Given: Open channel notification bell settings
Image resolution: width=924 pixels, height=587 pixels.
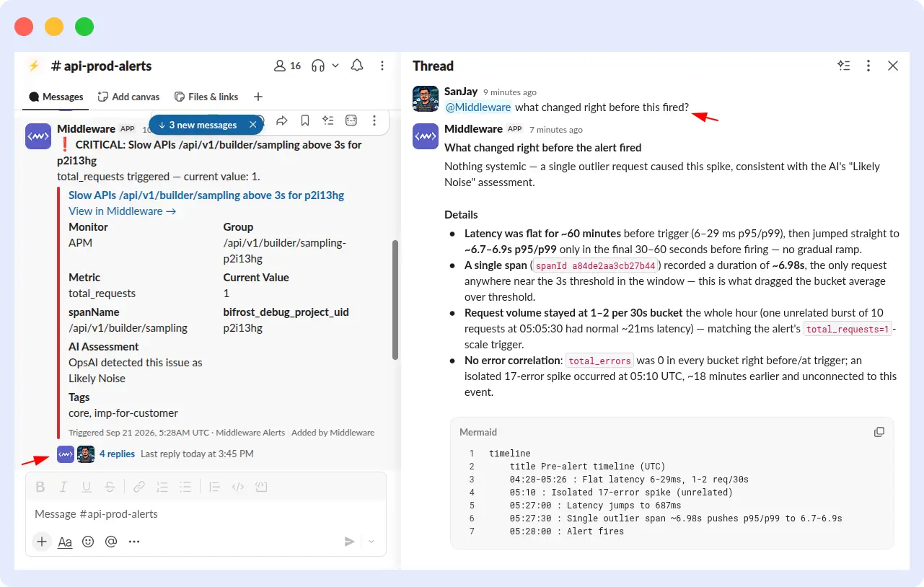Looking at the screenshot, I should 357,66.
